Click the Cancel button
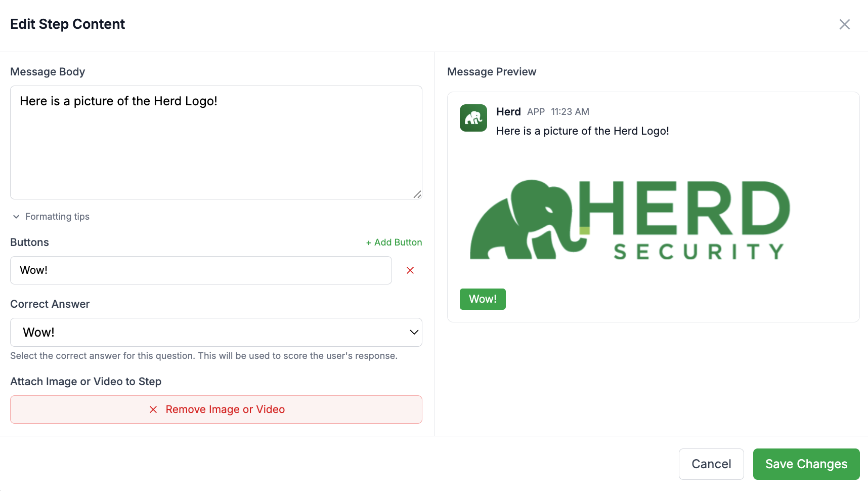868x491 pixels. tap(711, 464)
